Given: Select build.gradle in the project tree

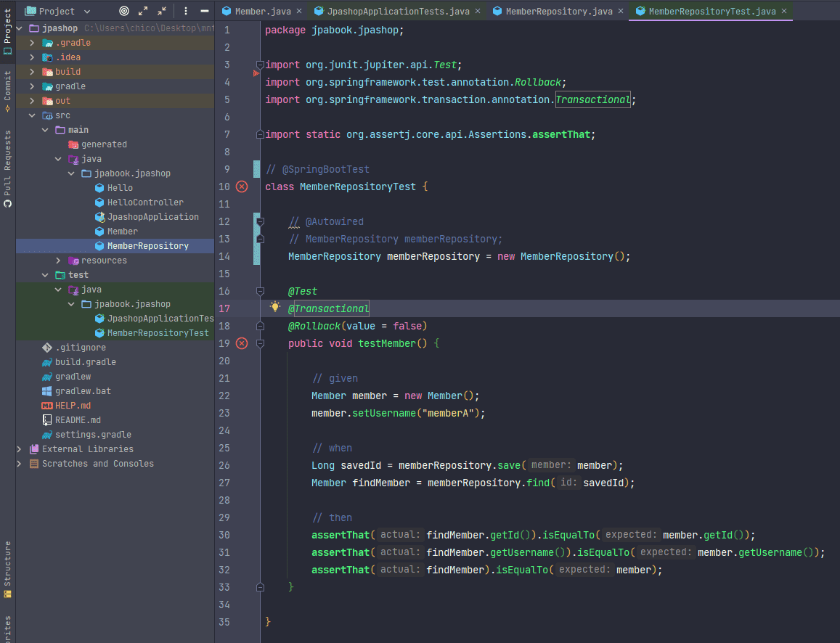Looking at the screenshot, I should tap(85, 362).
